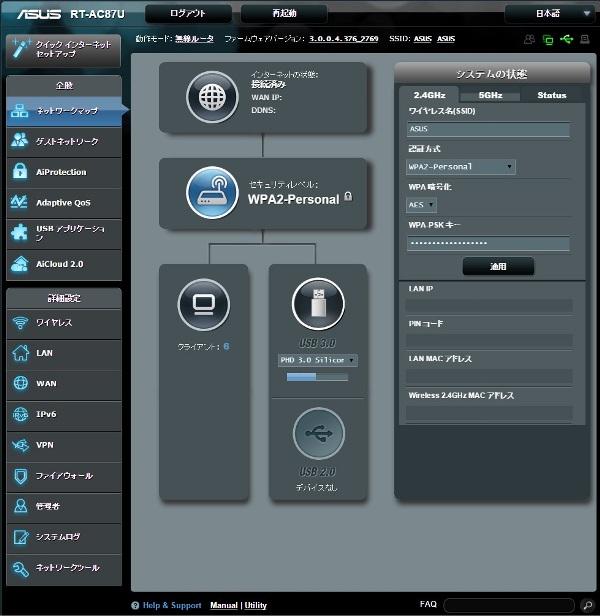Open the VPN settings menu item
Image resolution: width=600 pixels, height=616 pixels.
click(x=64, y=446)
